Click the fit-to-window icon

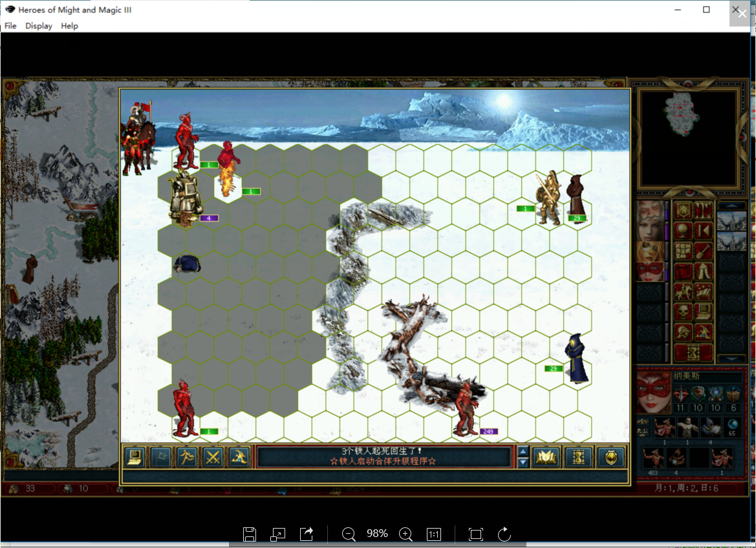475,534
